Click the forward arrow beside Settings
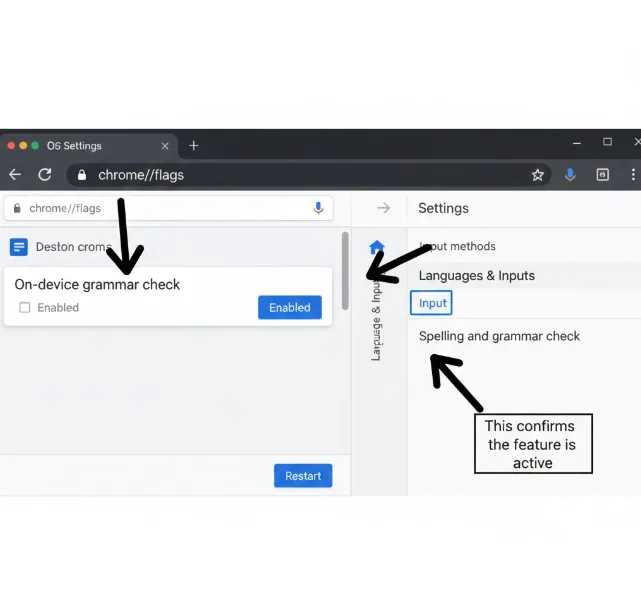641x592 pixels. 383,208
